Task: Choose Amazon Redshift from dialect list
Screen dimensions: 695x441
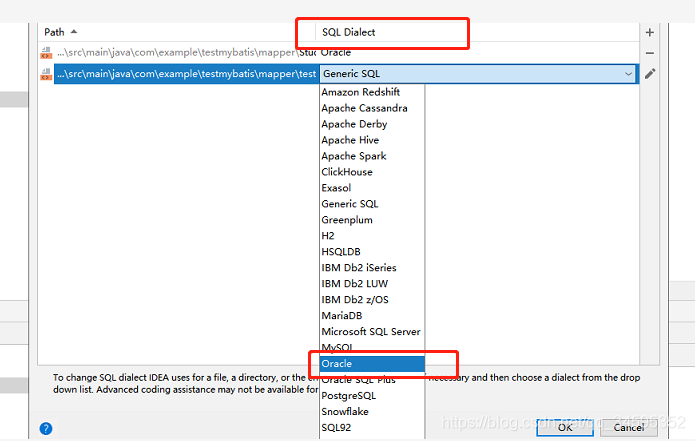Action: tap(371, 92)
